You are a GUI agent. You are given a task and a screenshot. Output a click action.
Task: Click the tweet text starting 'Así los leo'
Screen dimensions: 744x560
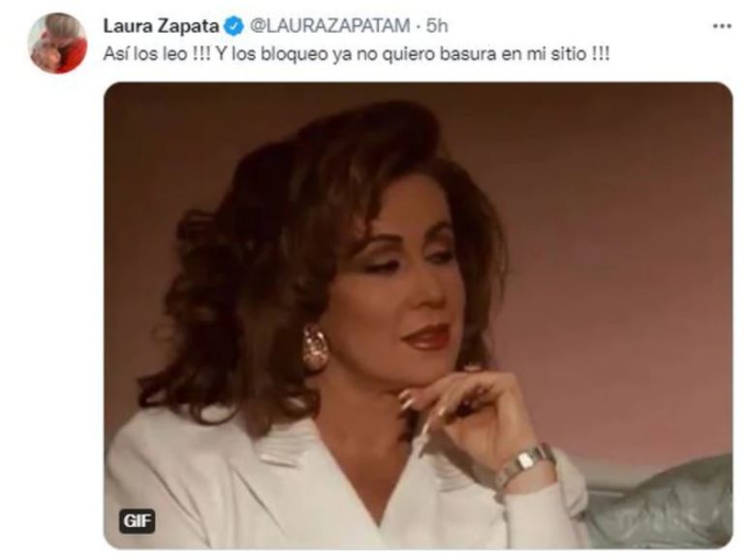point(356,54)
